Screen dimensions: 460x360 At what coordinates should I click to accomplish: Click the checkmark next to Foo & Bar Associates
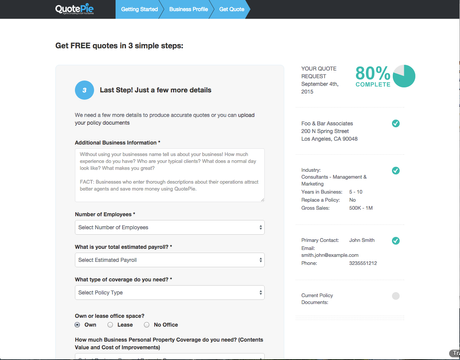point(396,123)
